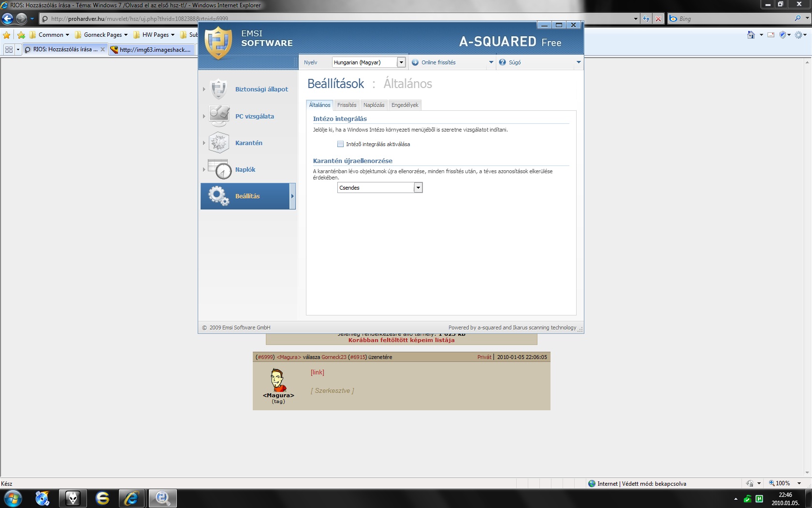This screenshot has height=508, width=812.
Task: Open the Karantén quarantine icon
Action: (x=219, y=143)
